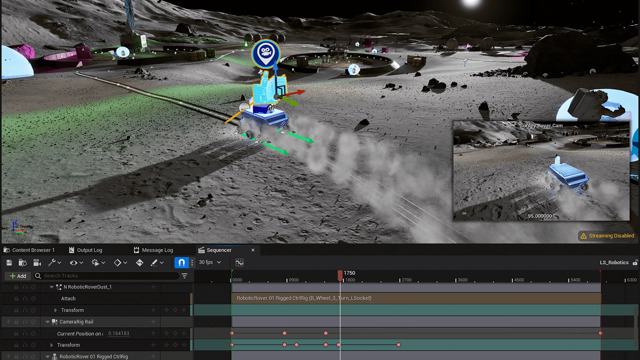Open the diamond Key Options menu
The width and height of the screenshot is (640, 360).
click(120, 263)
